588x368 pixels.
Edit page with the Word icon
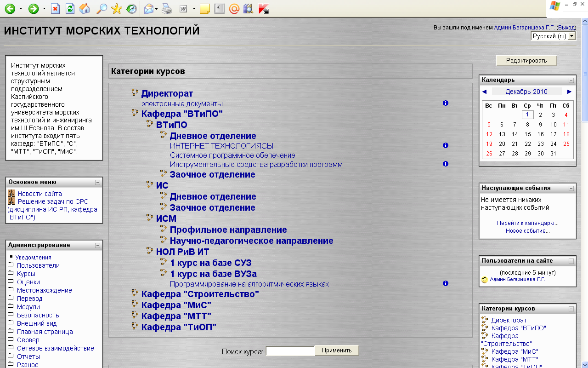(x=183, y=8)
